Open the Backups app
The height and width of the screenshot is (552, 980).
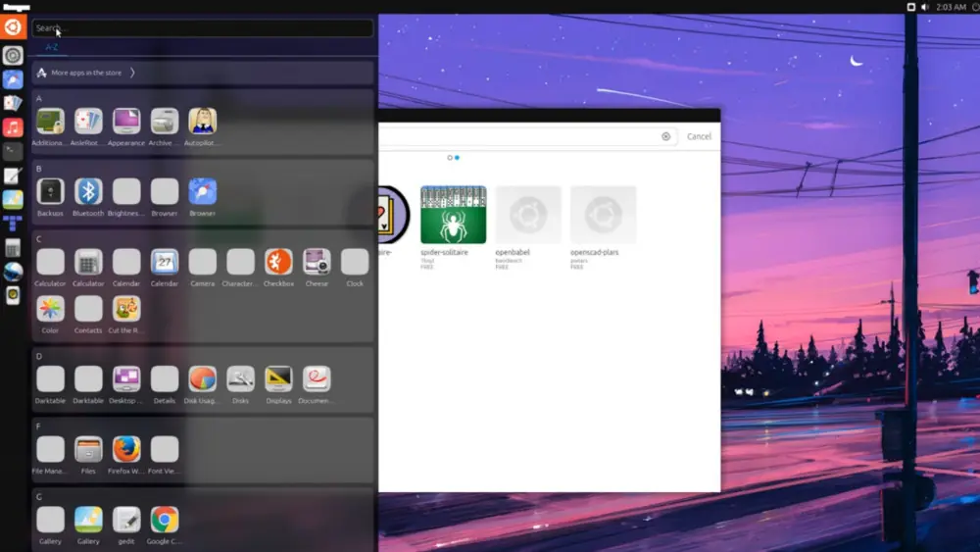point(50,191)
